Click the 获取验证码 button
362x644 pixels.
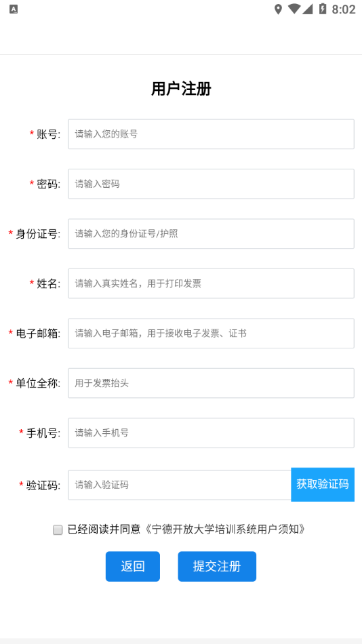pyautogui.click(x=323, y=484)
